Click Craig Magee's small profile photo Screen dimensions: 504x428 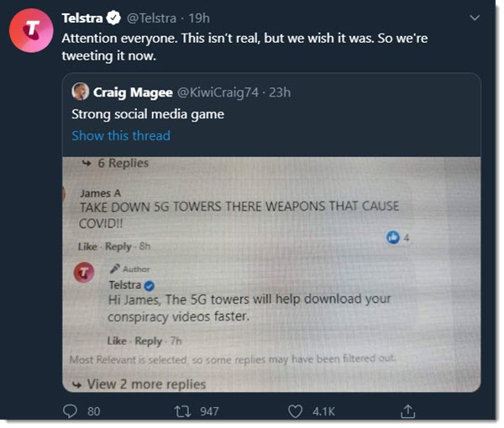[x=81, y=91]
